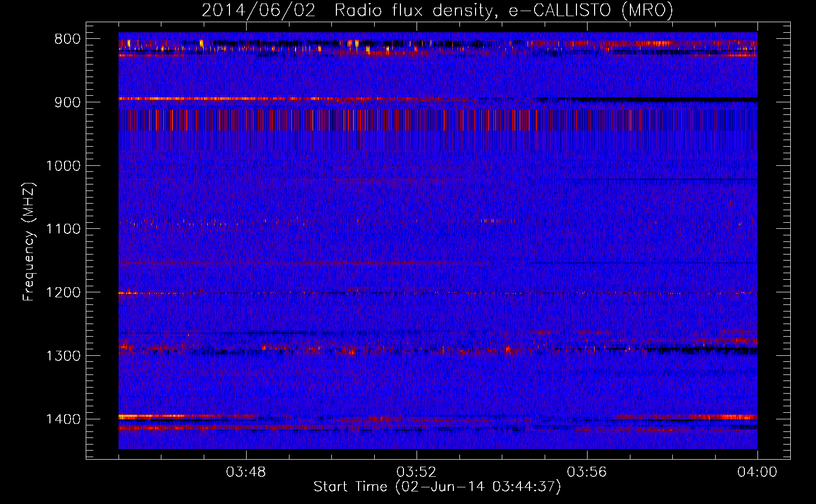
Task: Click the 03:56 time tick label
Action: [x=587, y=472]
